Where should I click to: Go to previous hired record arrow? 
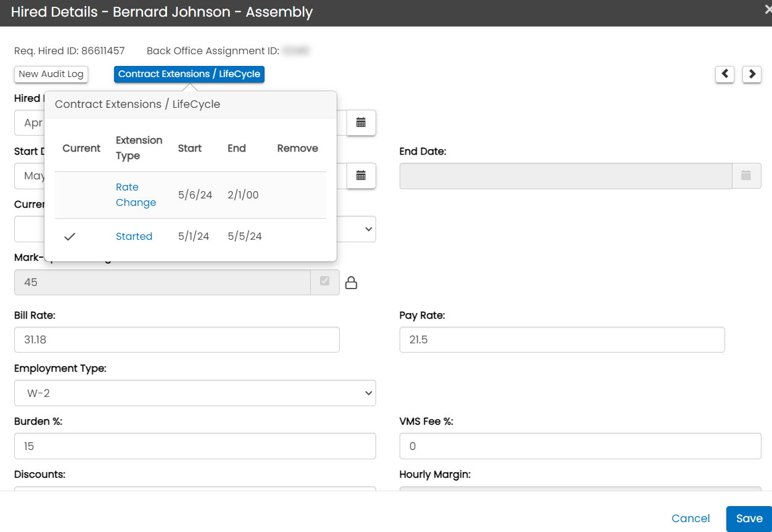click(725, 74)
